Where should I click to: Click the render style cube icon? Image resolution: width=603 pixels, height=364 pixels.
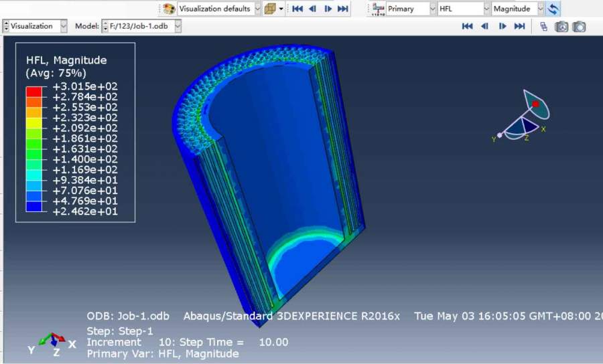(x=269, y=9)
